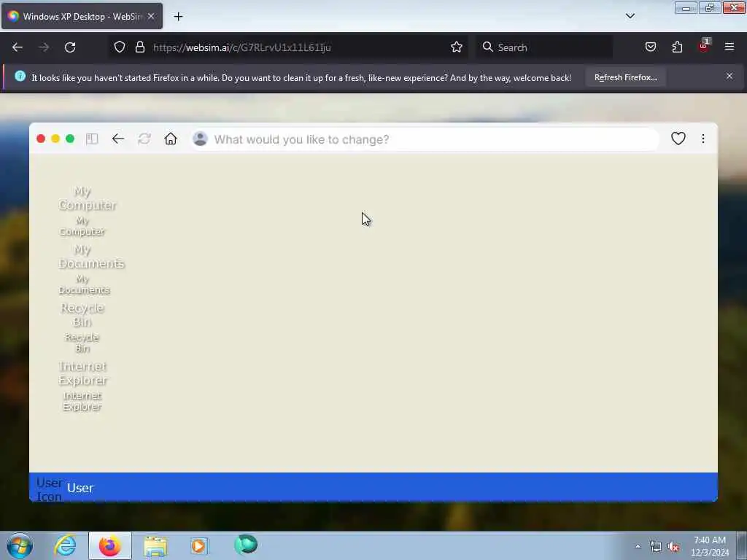Toggle the WebSim sidebar panel

point(92,139)
